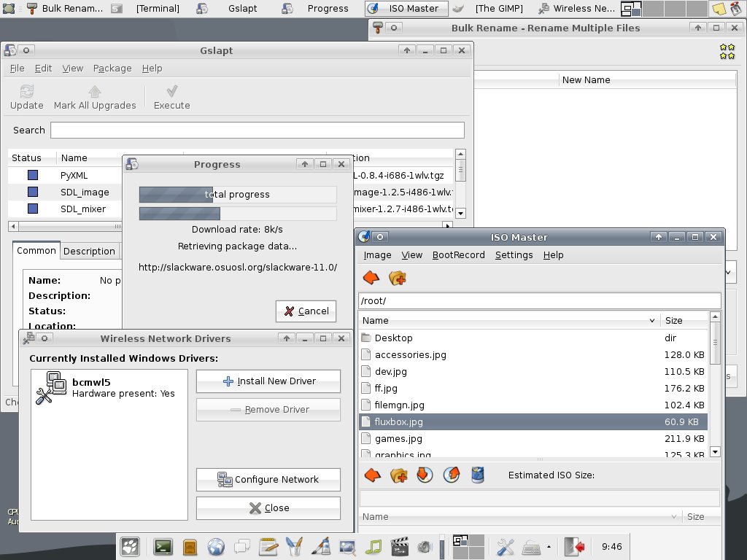Click Configure Network button
This screenshot has width=747, height=560.
point(268,479)
